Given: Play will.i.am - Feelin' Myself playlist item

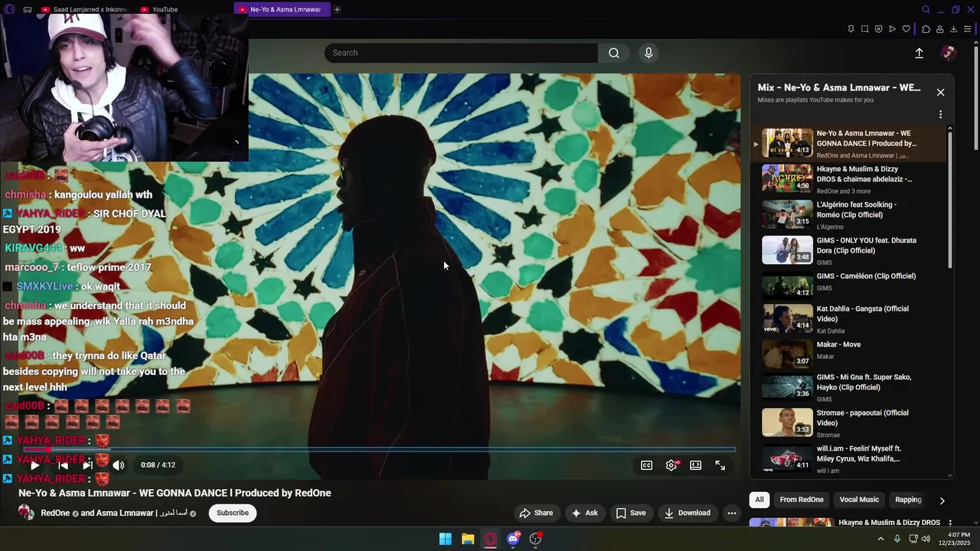Looking at the screenshot, I should click(848, 458).
